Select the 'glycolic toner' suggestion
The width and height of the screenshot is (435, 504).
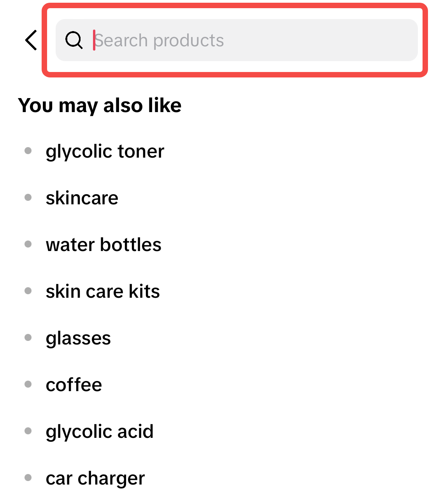(105, 151)
